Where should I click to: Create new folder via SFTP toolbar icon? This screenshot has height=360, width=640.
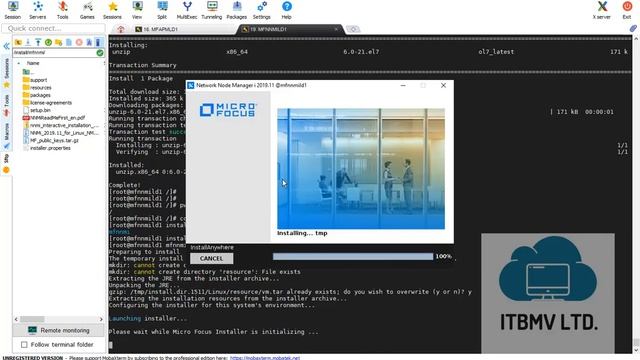(58, 42)
